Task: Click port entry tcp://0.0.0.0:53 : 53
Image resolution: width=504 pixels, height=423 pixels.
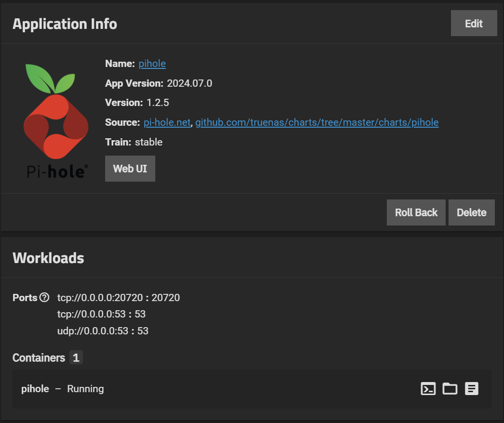Action: click(101, 314)
